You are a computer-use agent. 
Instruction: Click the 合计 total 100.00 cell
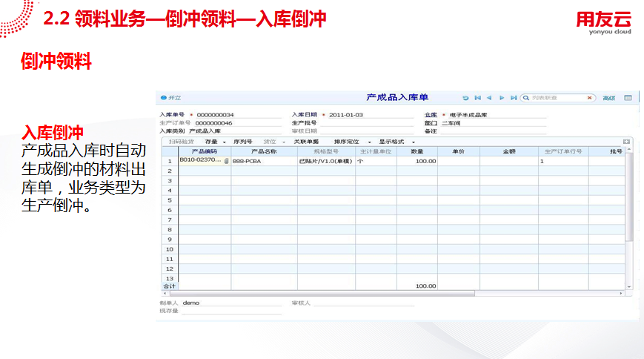coord(417,286)
